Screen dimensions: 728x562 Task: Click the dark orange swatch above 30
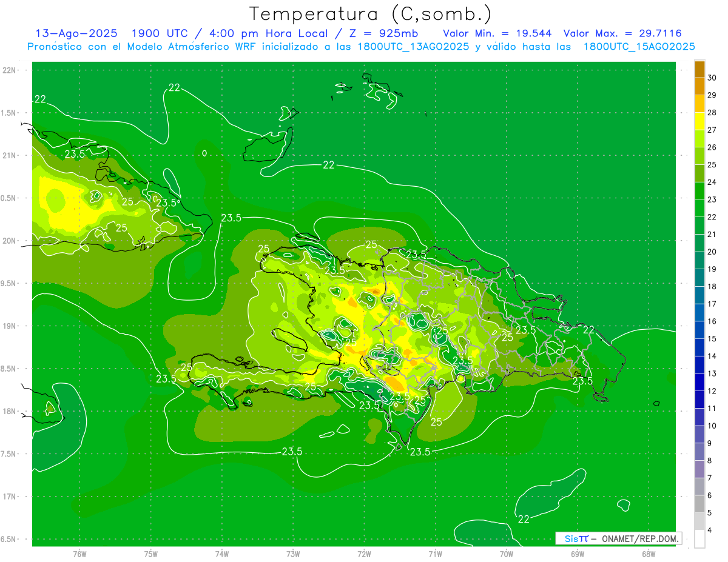tap(699, 69)
